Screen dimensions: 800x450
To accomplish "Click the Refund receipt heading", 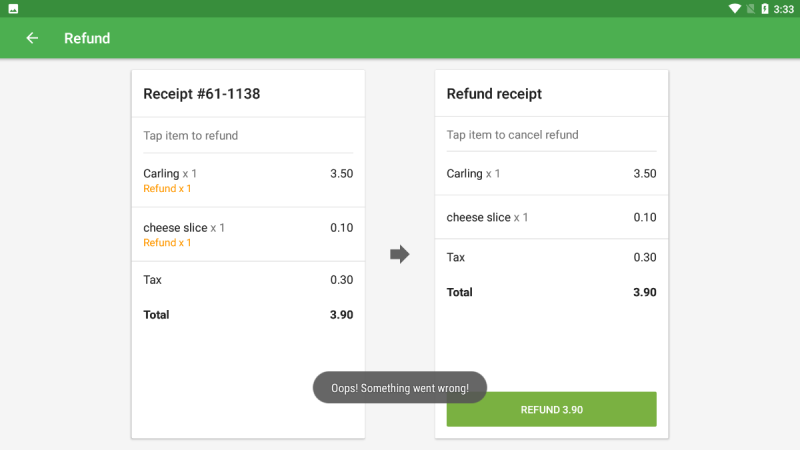I will [494, 94].
